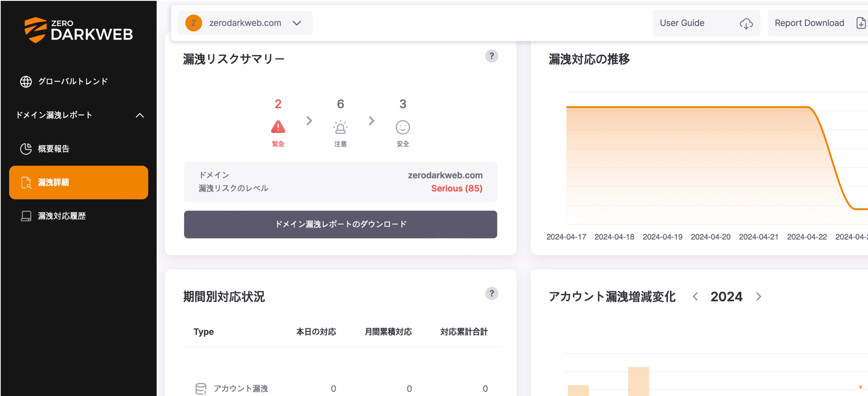This screenshot has width=868, height=396.
Task: Open help for 期間別対応状況
Action: (x=492, y=294)
